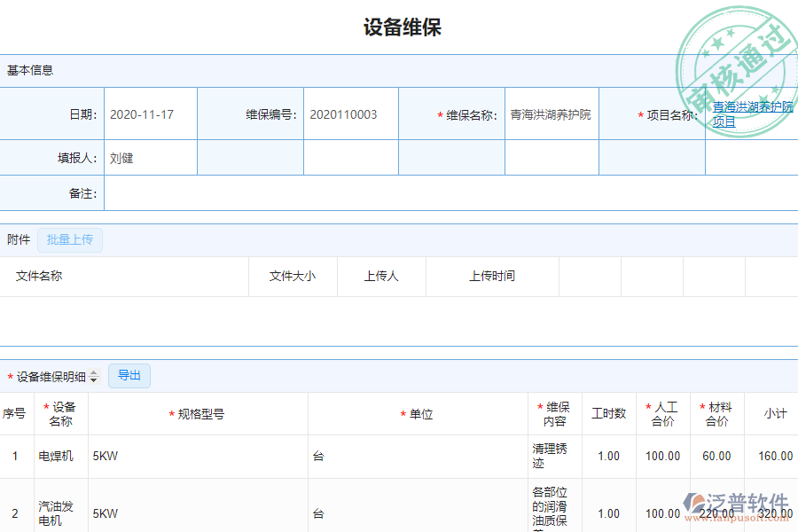Select the 维保名称 field 青海洪湖养护院

[x=552, y=113]
